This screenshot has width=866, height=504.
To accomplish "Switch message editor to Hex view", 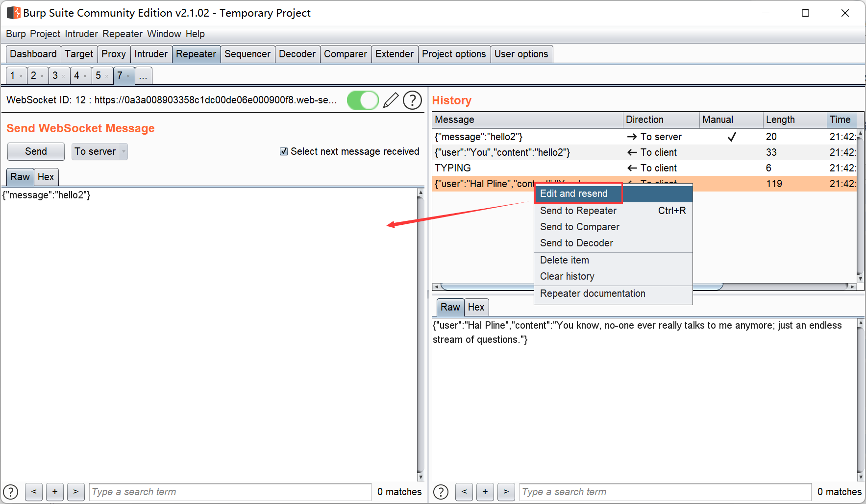I will [46, 177].
